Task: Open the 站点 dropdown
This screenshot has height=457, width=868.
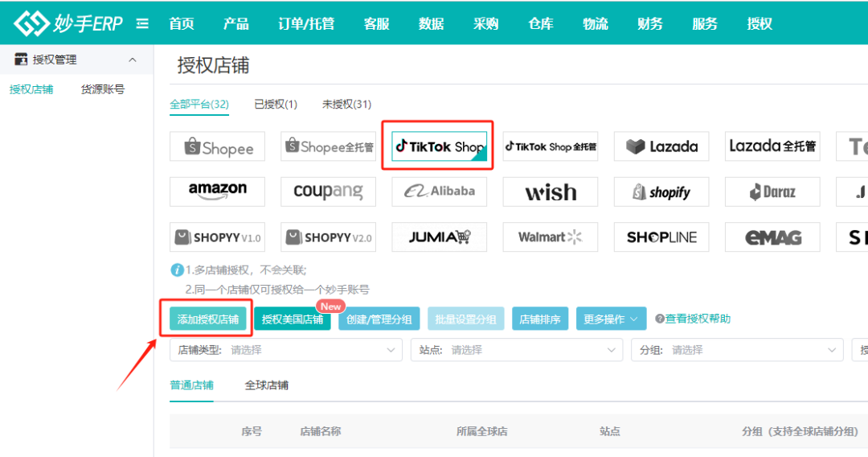Action: pos(517,350)
